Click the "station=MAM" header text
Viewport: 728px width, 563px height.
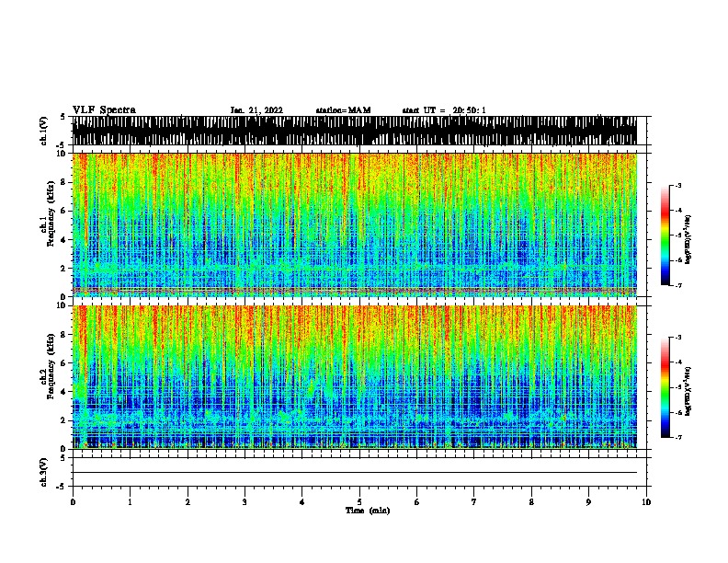click(343, 110)
